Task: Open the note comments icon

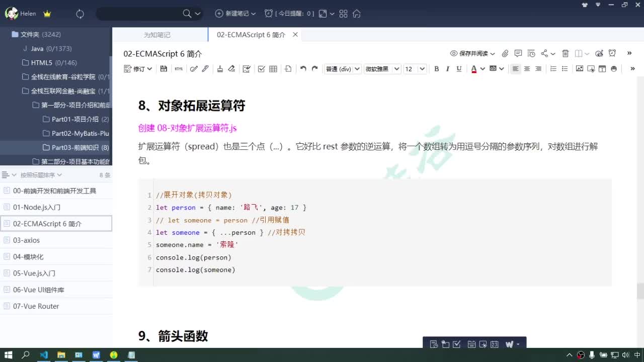Action: pos(518,53)
